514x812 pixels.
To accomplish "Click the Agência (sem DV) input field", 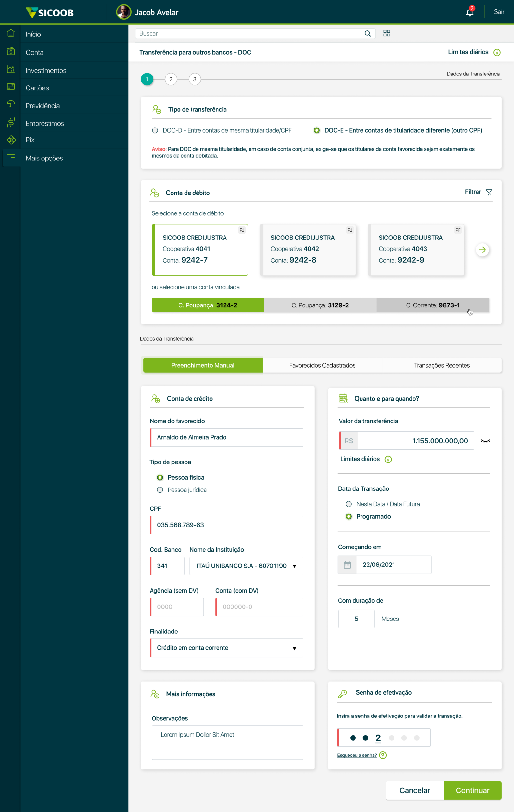I will [177, 607].
